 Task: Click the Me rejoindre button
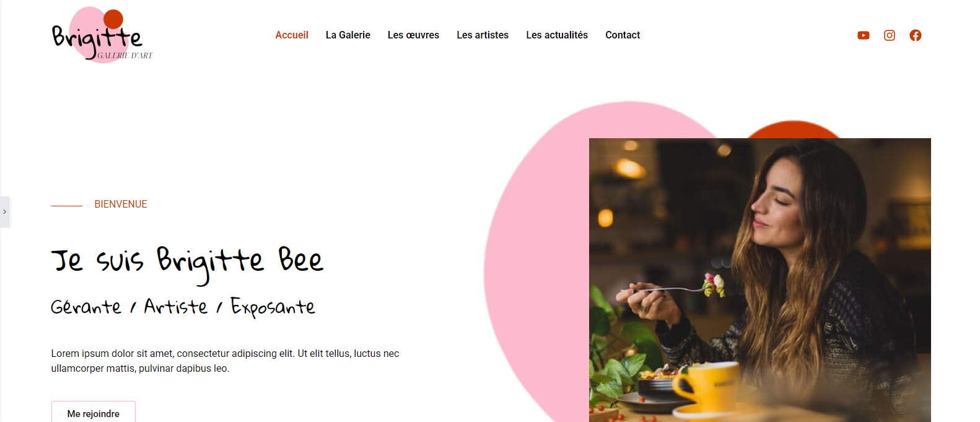94,412
